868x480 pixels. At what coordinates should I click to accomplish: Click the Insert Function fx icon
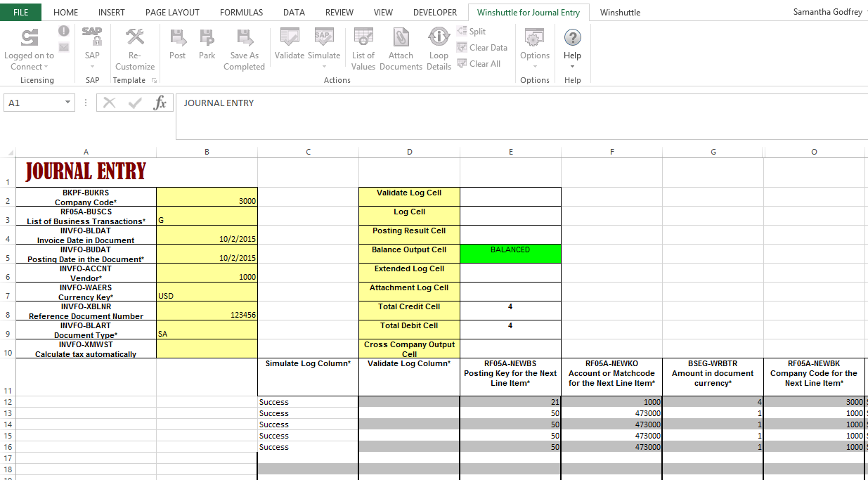point(160,103)
